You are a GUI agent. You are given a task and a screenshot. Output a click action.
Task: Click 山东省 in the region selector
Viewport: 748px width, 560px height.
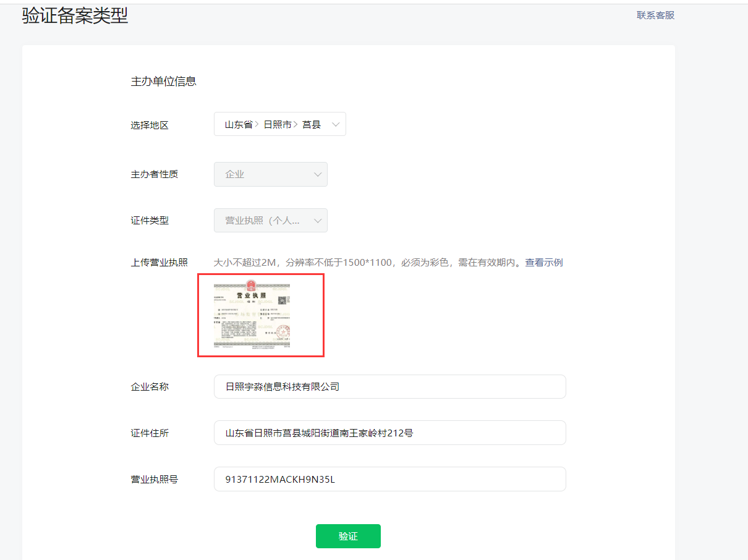[239, 124]
